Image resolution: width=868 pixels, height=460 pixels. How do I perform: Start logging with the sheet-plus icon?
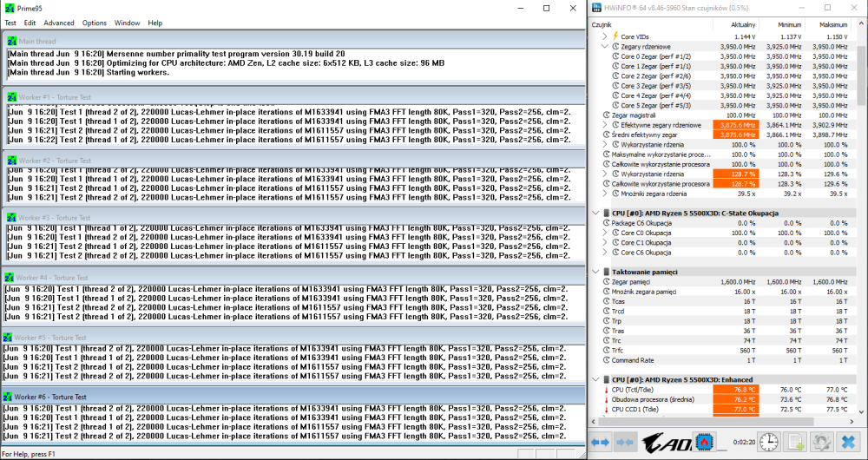[795, 443]
